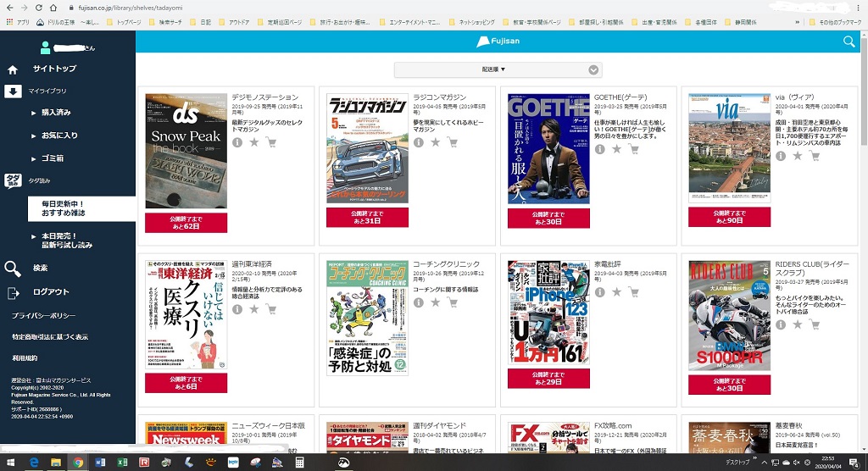The image size is (868, 471).
Task: Go to サイトトップ
Action: point(54,69)
